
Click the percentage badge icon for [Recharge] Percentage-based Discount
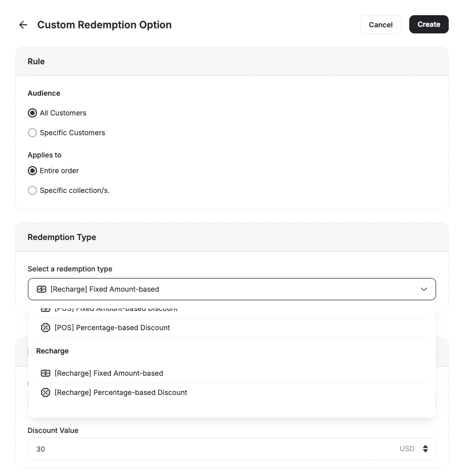pos(45,392)
